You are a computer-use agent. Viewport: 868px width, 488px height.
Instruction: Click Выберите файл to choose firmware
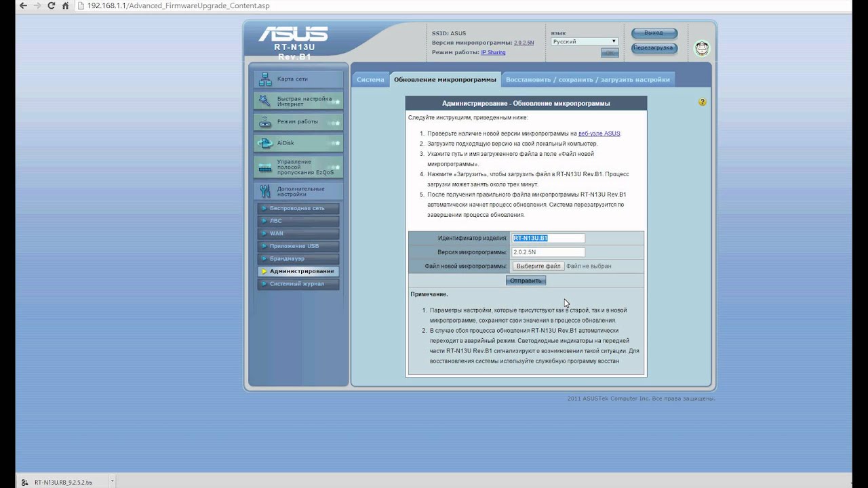tap(538, 266)
